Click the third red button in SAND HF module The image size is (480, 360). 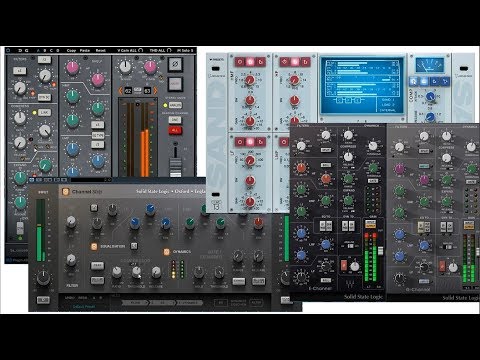pos(305,62)
